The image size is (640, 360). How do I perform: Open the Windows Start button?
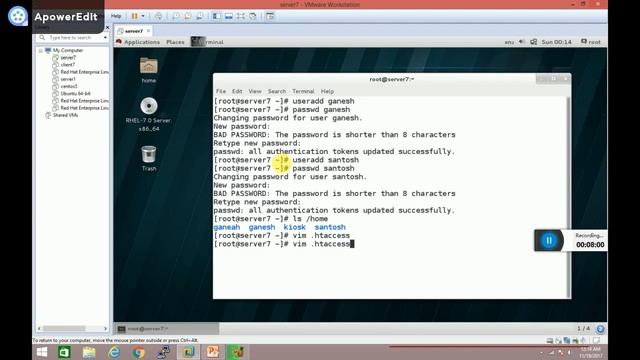pos(42,352)
